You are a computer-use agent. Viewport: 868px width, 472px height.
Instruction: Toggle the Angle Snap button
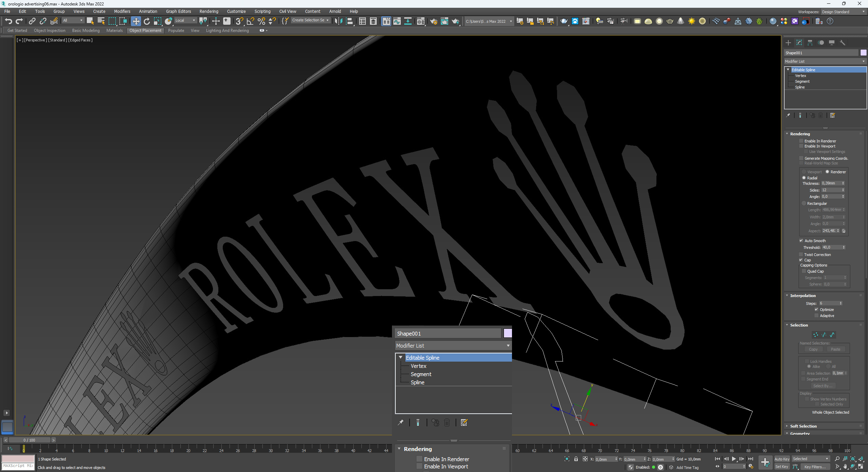[250, 21]
